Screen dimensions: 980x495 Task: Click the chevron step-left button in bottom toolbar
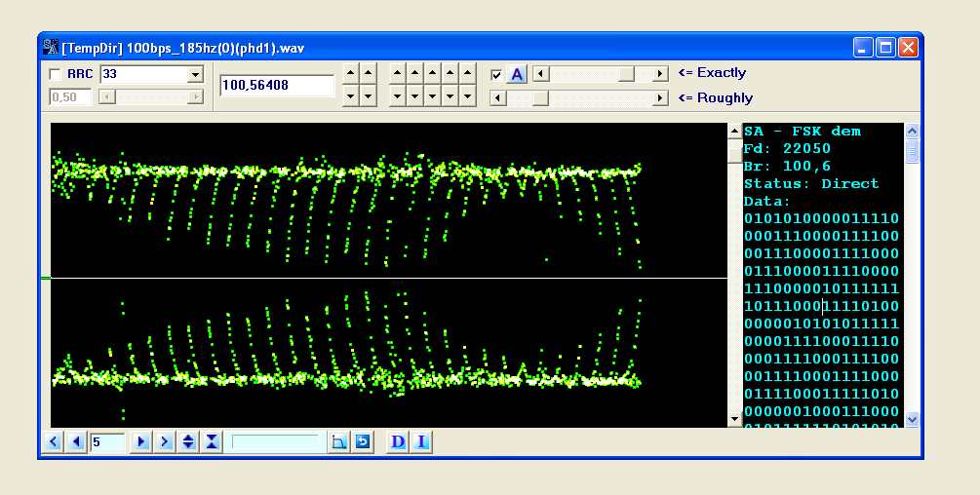click(54, 442)
